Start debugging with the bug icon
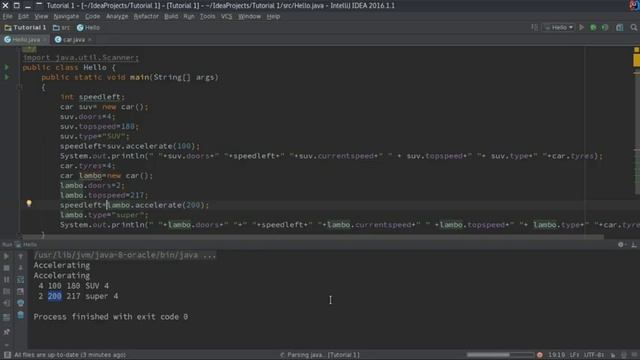This screenshot has height=360, width=640. 593,27
